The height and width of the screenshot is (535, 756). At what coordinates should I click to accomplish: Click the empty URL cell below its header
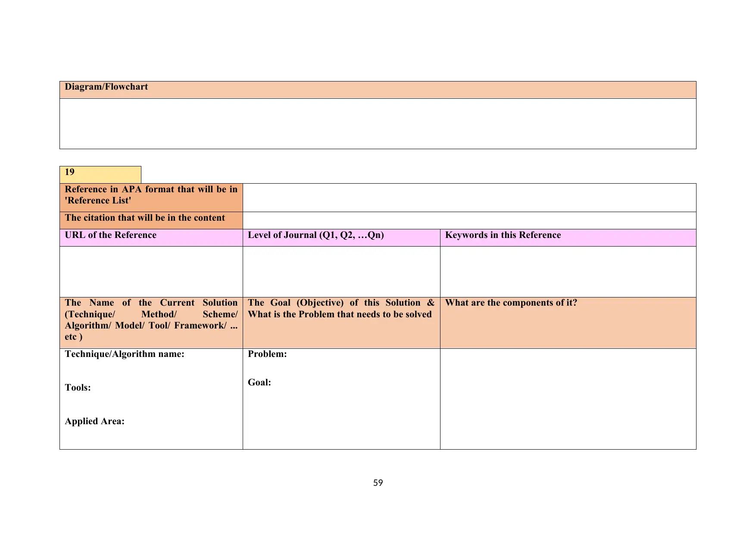click(151, 272)
